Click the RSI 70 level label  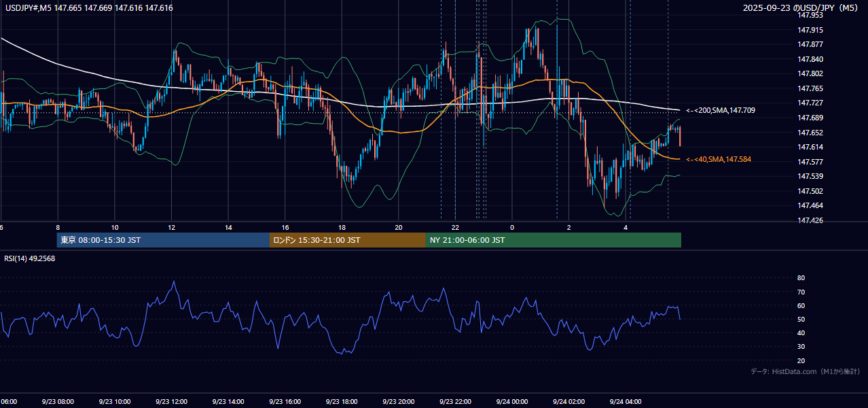click(801, 292)
